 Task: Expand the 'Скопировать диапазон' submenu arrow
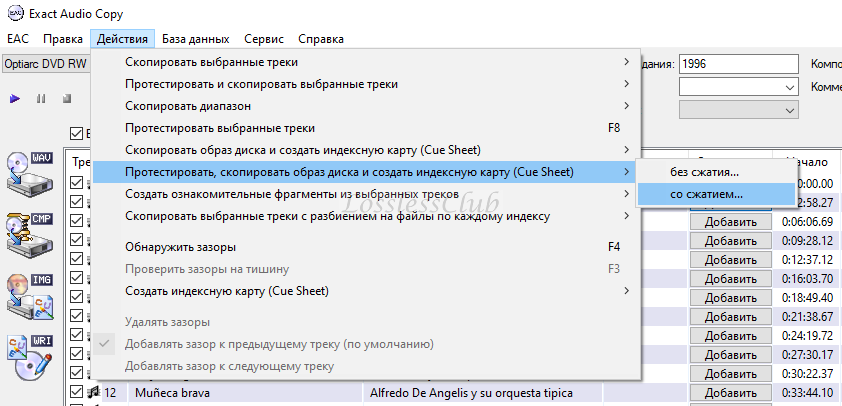[626, 105]
